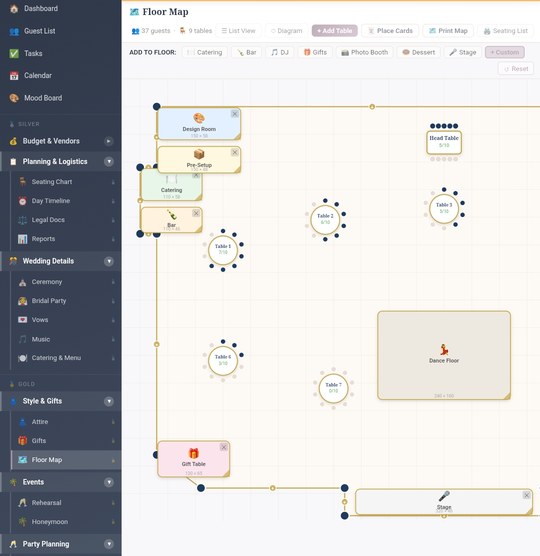Remove the Pre-Setup element
This screenshot has width=540, height=556.
235,152
